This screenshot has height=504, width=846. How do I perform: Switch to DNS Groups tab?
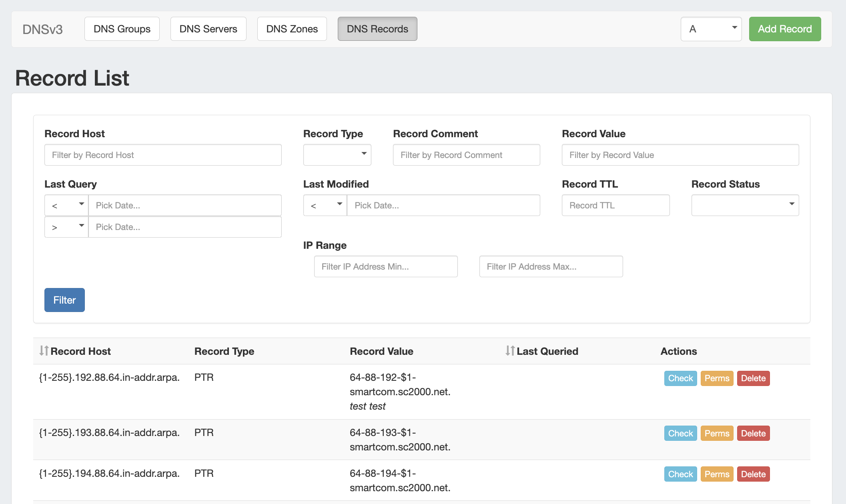(x=122, y=29)
